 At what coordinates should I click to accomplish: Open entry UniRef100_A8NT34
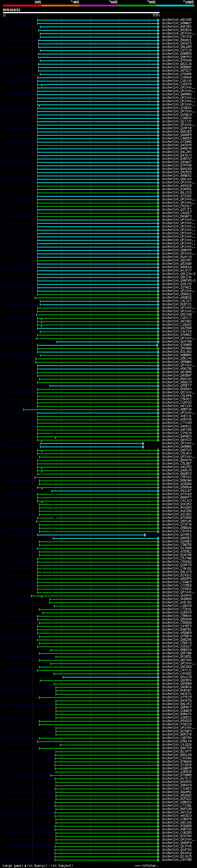click(x=176, y=410)
